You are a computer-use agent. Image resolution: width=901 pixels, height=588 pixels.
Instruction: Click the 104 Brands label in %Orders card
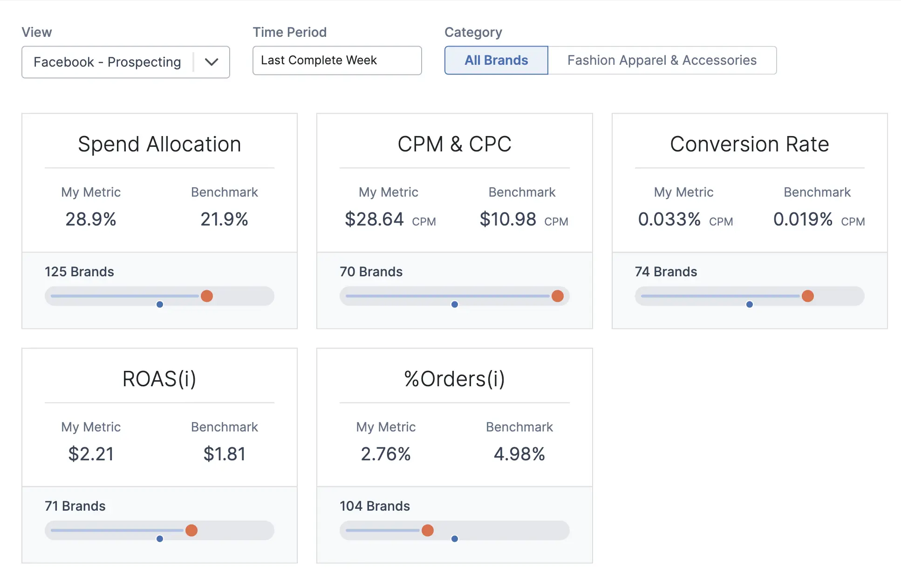click(x=374, y=506)
